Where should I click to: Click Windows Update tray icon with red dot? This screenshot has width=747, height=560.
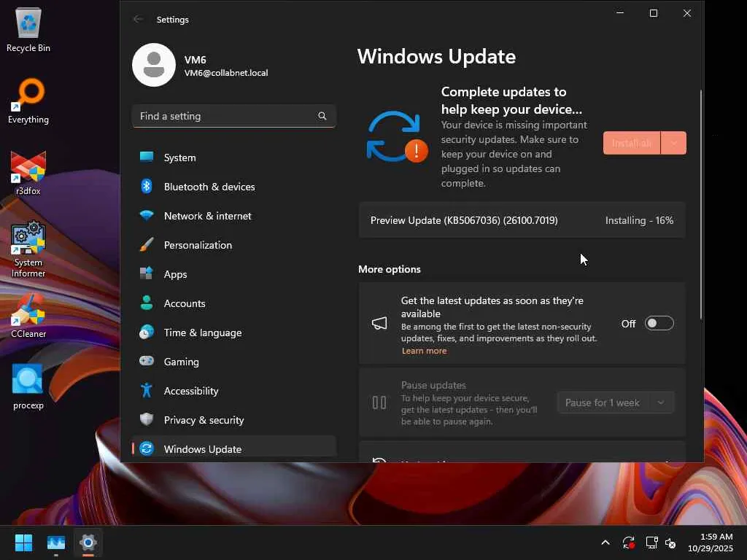[628, 542]
